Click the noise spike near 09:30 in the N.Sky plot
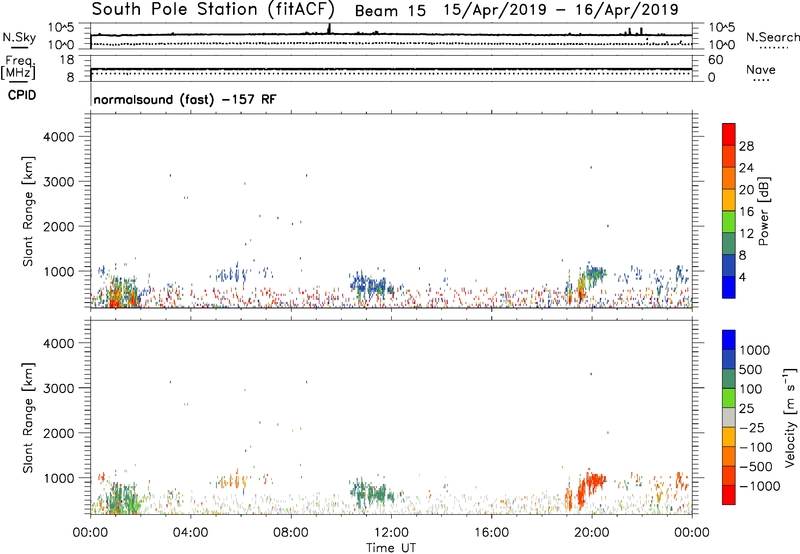The height and width of the screenshot is (554, 800). (x=329, y=29)
